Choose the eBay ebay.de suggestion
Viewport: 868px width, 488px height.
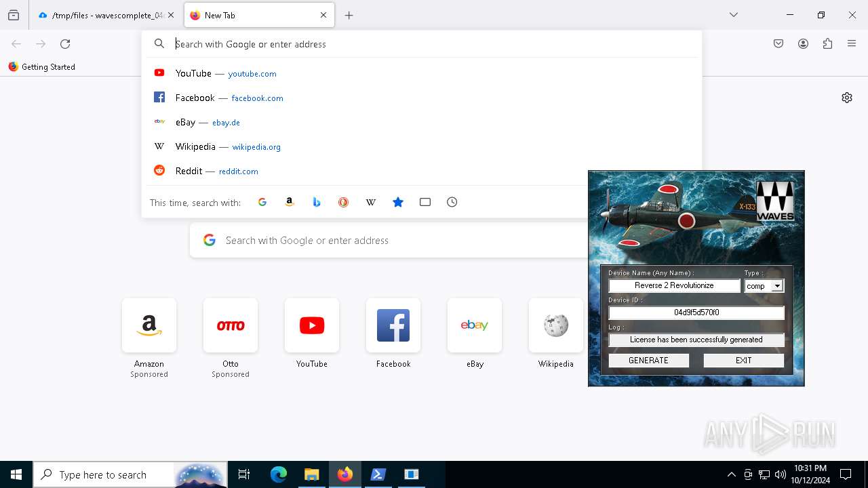tap(422, 122)
